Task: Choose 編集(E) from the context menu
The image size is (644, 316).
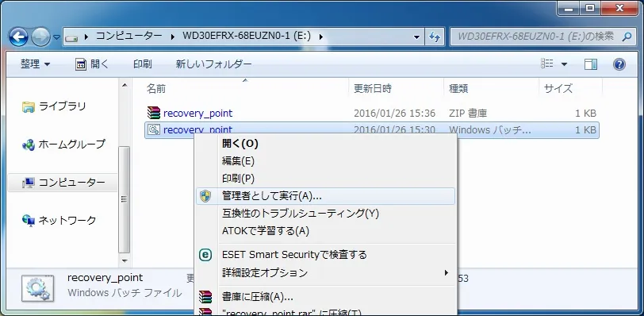Action: tap(326, 161)
